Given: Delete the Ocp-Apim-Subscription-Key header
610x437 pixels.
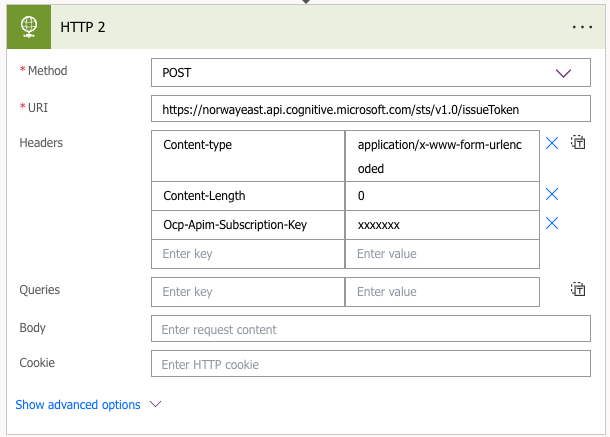Looking at the screenshot, I should click(x=551, y=224).
